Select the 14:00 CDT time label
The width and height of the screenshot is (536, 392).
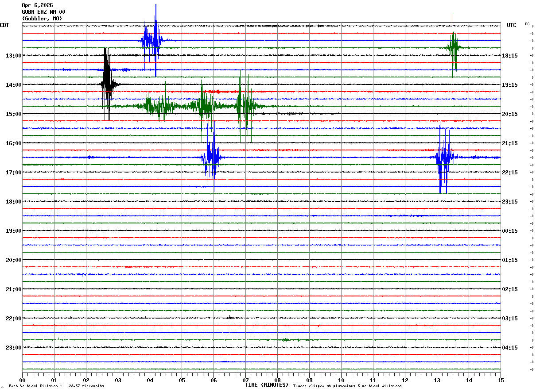[x=13, y=85]
